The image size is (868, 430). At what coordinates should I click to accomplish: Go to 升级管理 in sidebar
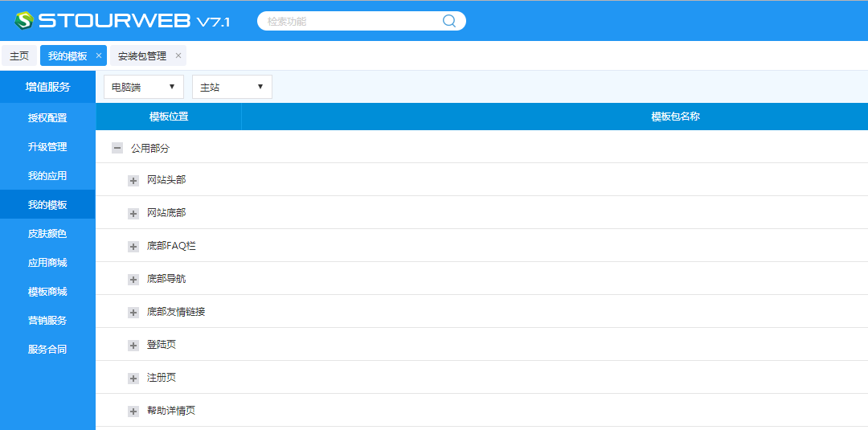[x=47, y=147]
